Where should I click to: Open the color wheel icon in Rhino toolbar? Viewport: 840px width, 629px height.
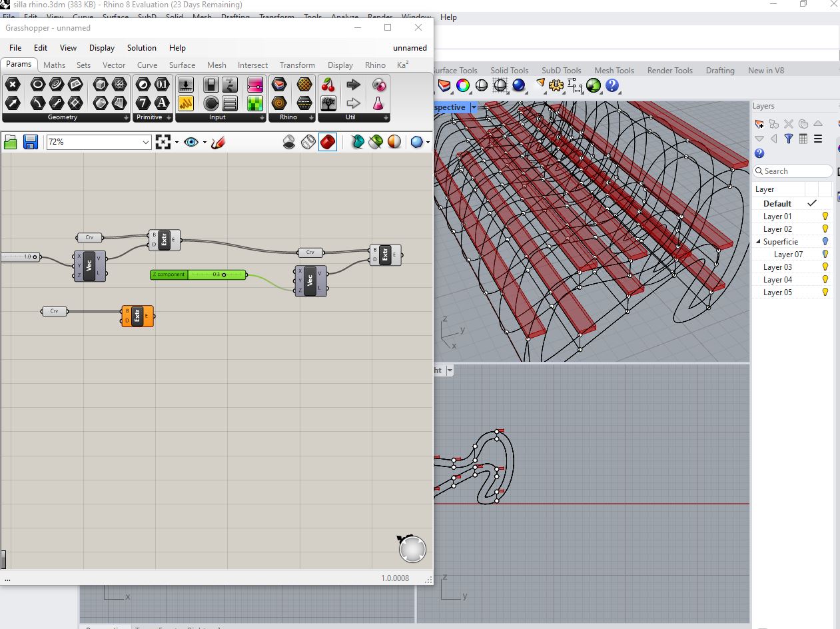coord(463,85)
